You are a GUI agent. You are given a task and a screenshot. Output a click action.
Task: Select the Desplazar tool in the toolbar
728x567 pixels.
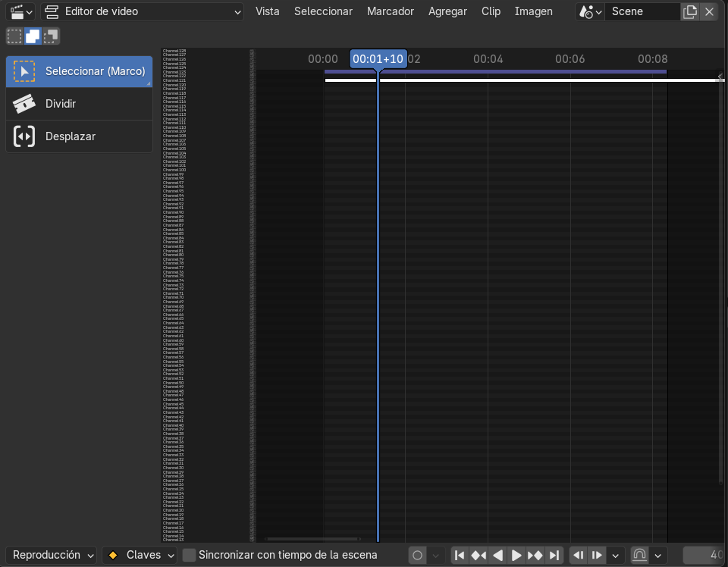[x=79, y=136]
